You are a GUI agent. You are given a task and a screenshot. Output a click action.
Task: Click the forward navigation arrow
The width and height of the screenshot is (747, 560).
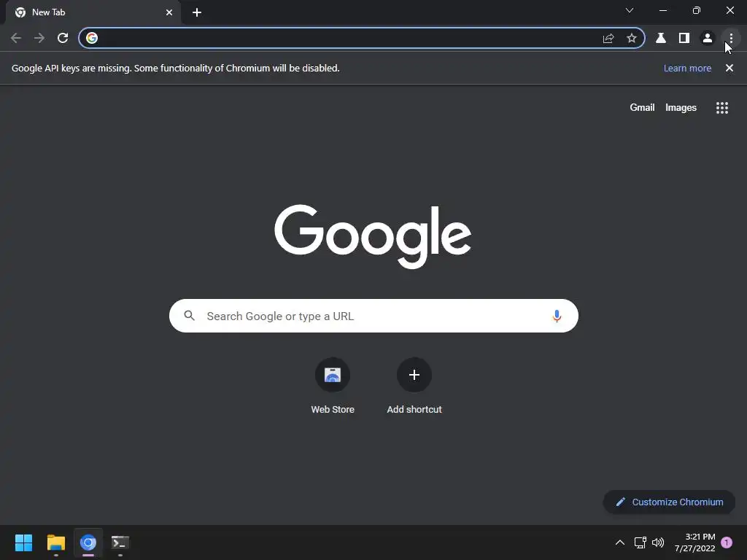(x=39, y=38)
